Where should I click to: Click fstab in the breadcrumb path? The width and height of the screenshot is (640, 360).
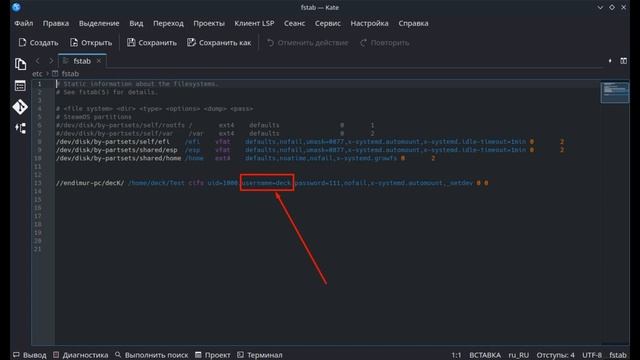point(70,74)
